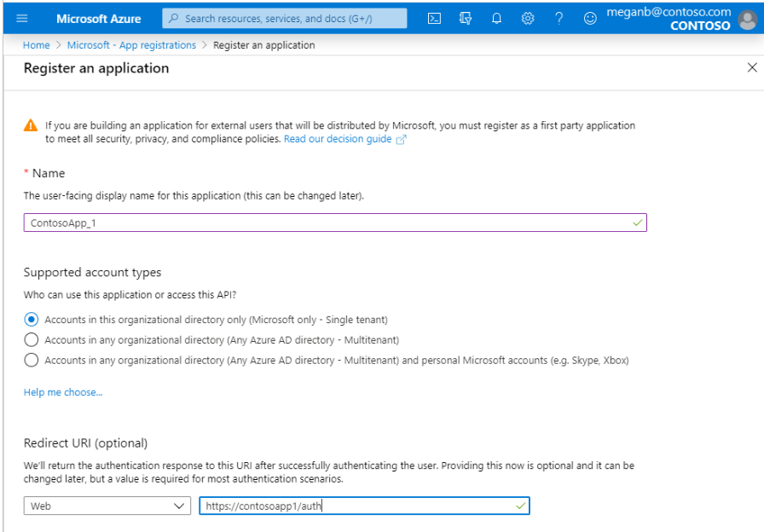Click the CONTOSO tenant label
The height and width of the screenshot is (532, 764).
pyautogui.click(x=700, y=26)
